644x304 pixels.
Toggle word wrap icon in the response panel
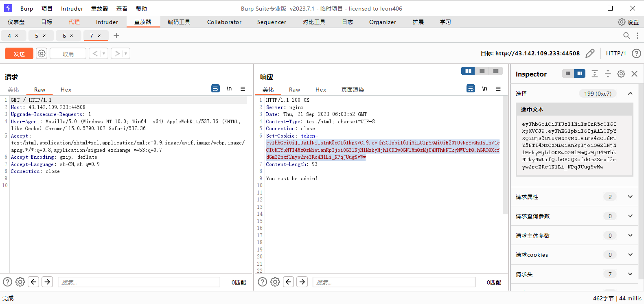pos(471,88)
